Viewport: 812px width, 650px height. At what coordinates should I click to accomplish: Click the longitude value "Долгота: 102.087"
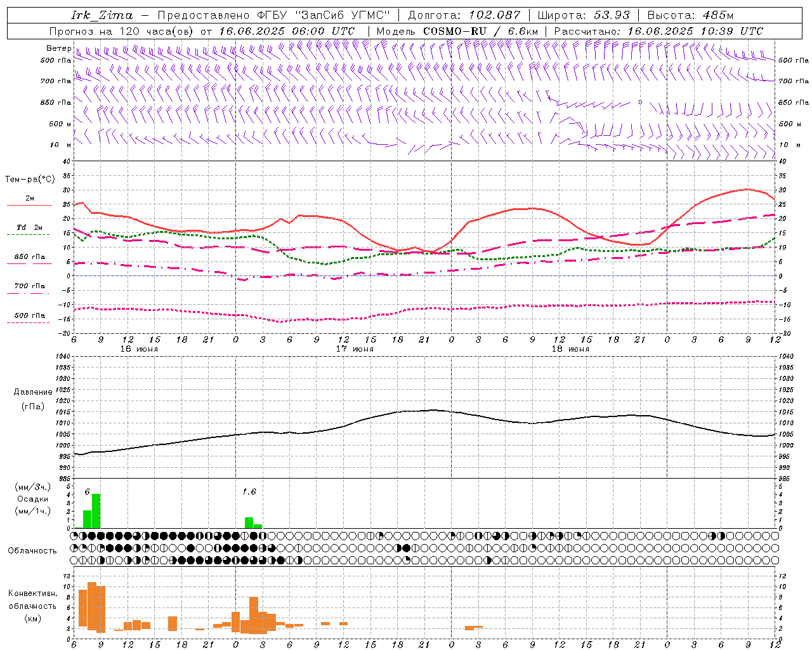(464, 15)
